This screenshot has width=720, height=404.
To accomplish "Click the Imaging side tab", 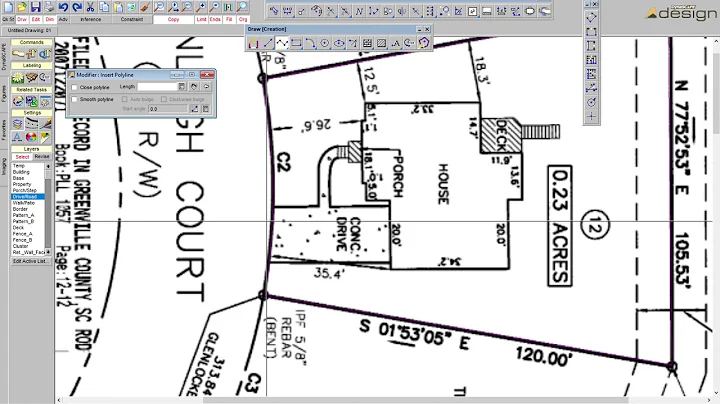I will pyautogui.click(x=4, y=166).
